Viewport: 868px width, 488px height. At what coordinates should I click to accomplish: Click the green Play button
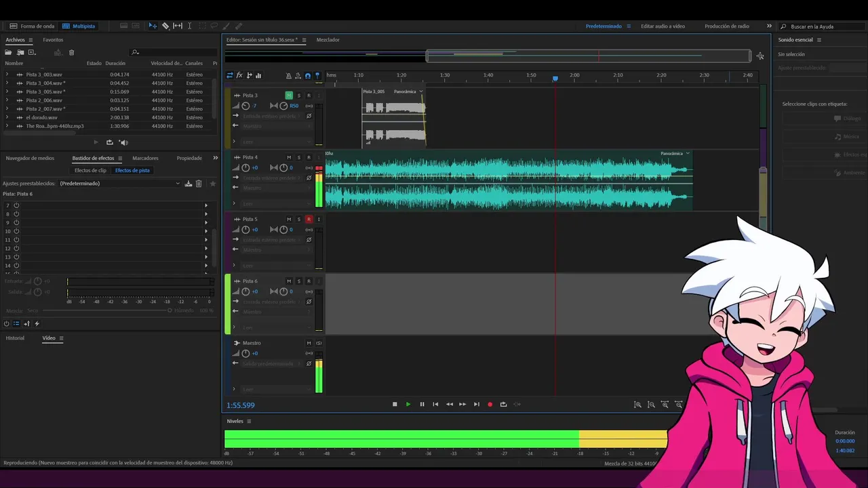tap(408, 404)
